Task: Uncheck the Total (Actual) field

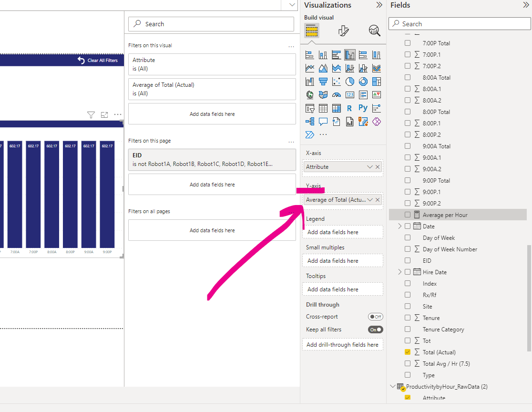Action: click(x=408, y=352)
